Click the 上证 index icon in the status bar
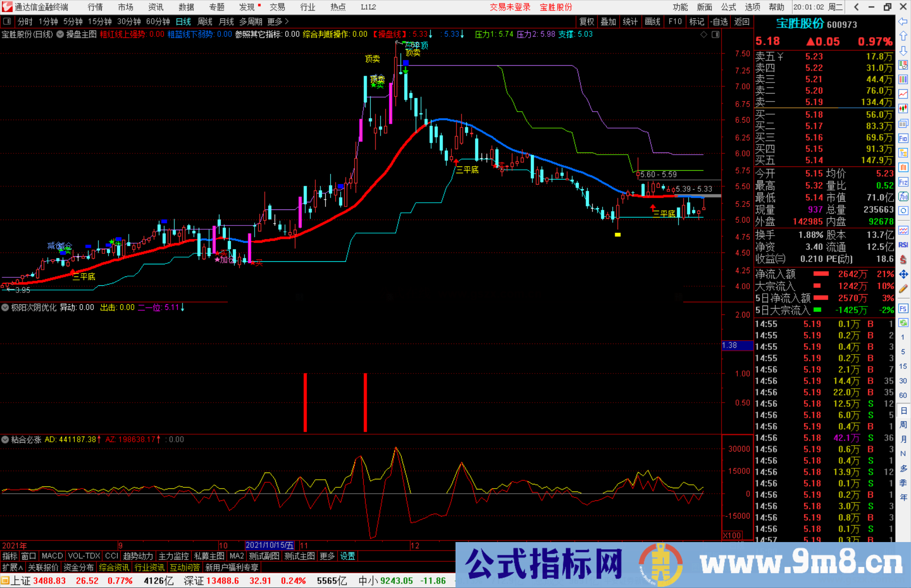 6,580
